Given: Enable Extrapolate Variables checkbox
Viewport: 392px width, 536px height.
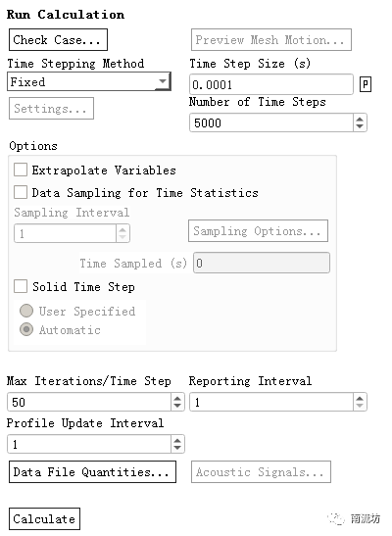Looking at the screenshot, I should pos(21,170).
